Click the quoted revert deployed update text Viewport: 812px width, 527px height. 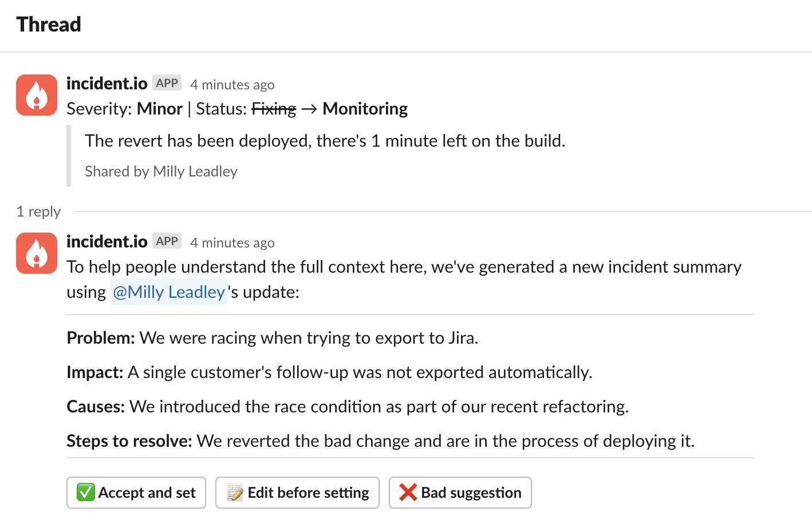pyautogui.click(x=325, y=141)
